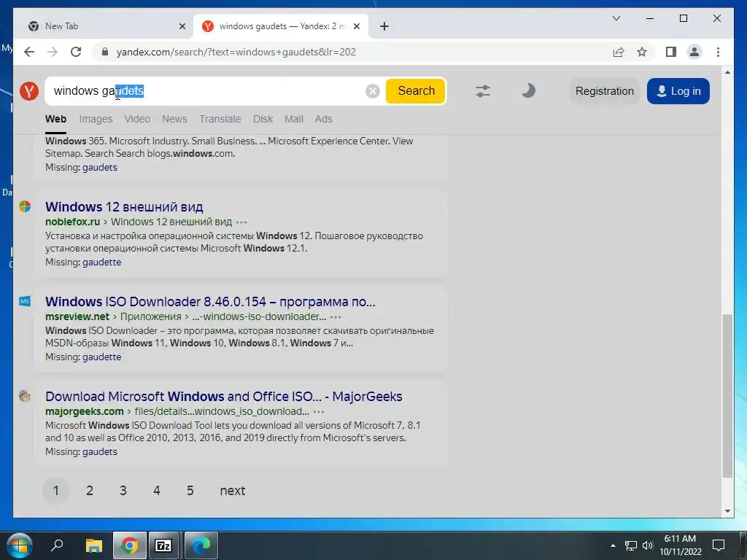Click the MajorGeeks favicon
Screen dimensions: 747x560
pos(25,396)
